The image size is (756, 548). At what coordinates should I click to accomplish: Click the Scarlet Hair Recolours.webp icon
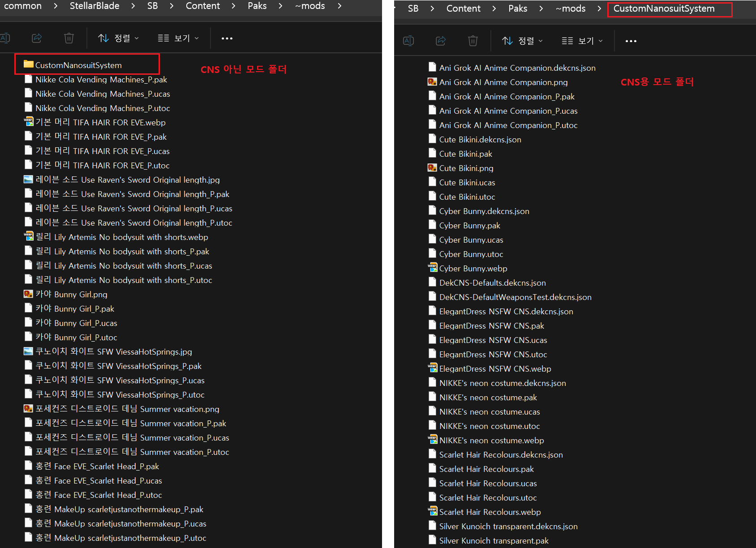click(x=432, y=511)
